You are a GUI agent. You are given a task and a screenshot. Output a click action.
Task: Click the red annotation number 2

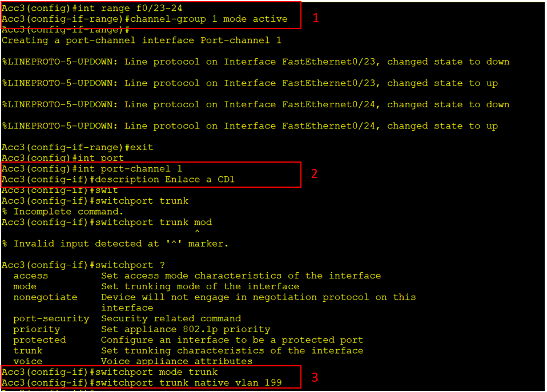coord(314,174)
